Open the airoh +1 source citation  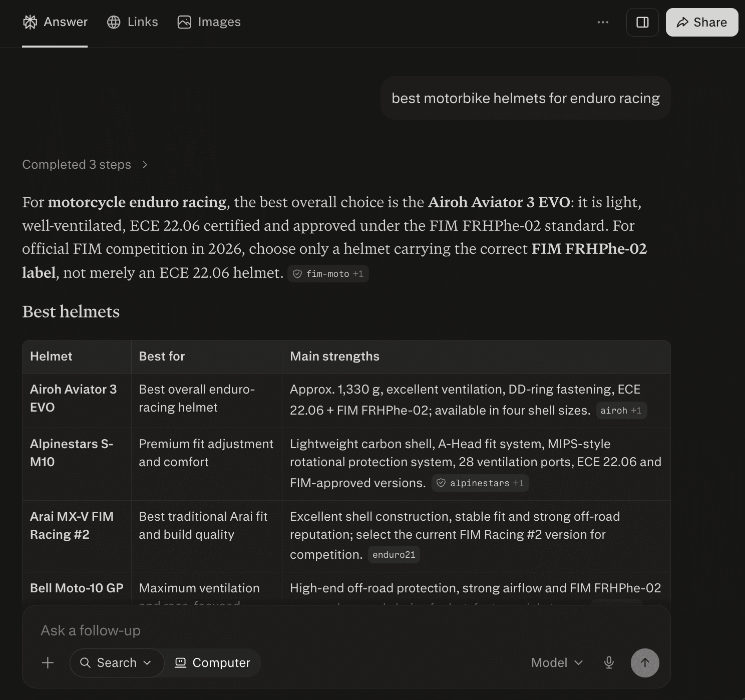tap(621, 411)
